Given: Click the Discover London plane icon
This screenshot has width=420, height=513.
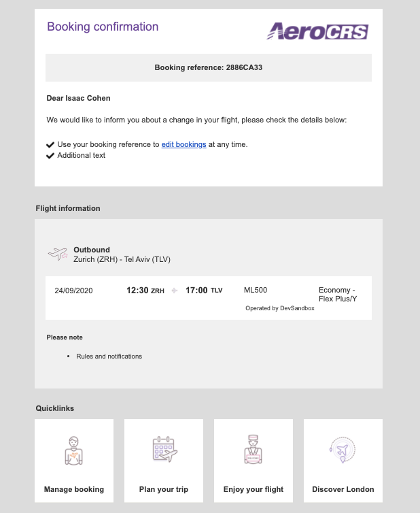Looking at the screenshot, I should pyautogui.click(x=343, y=450).
